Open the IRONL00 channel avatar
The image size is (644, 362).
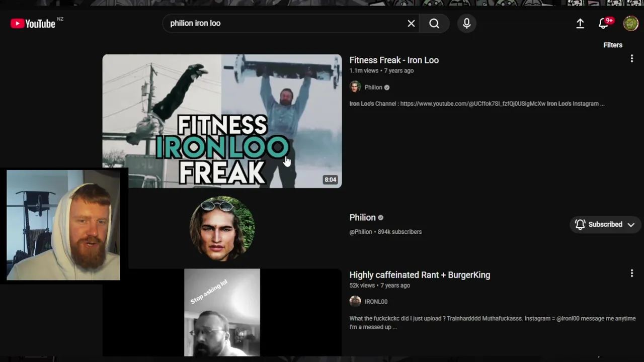coord(355,301)
